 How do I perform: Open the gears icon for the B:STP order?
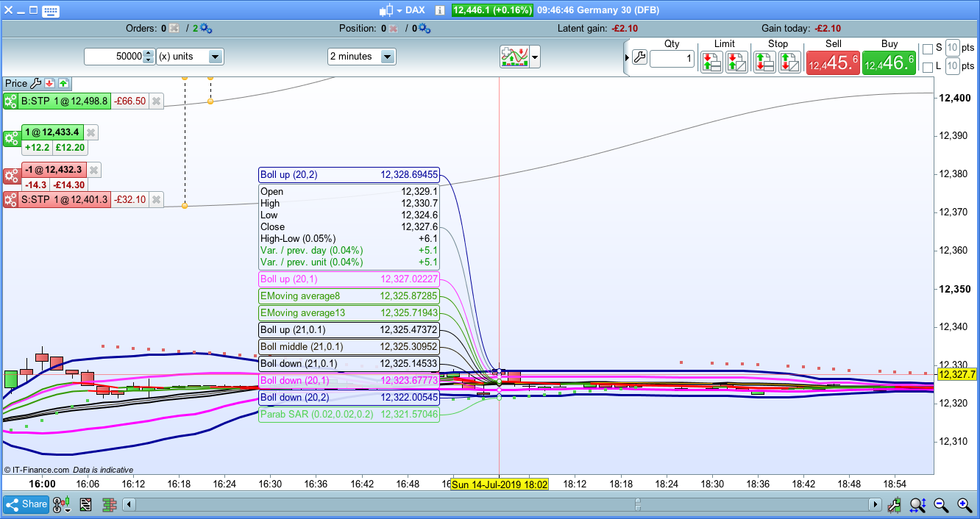tap(11, 101)
